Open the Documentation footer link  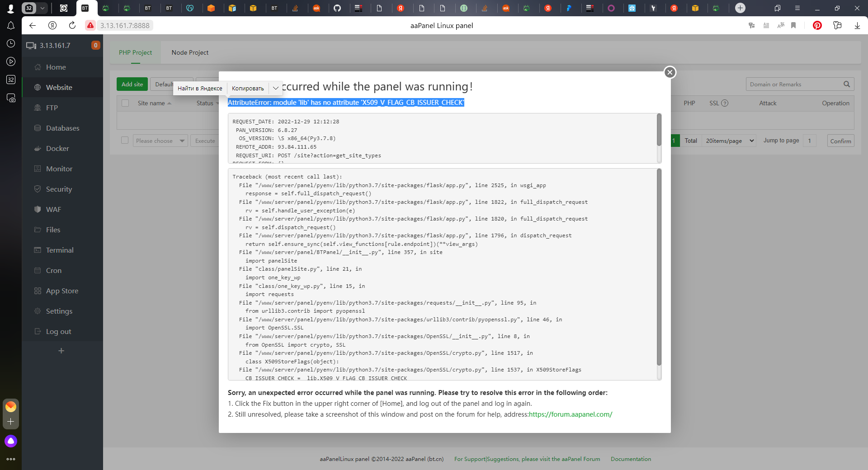tap(631, 459)
